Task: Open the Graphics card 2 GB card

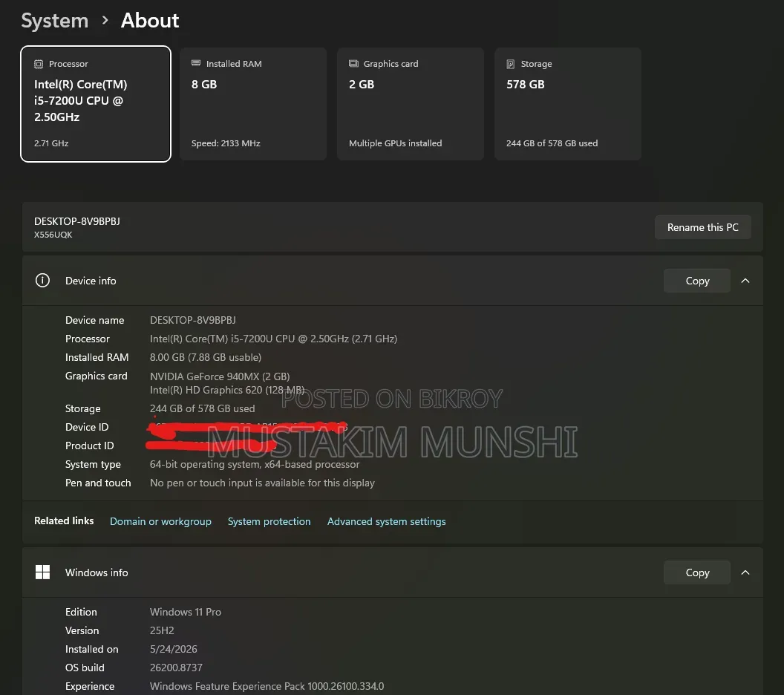Action: click(411, 104)
